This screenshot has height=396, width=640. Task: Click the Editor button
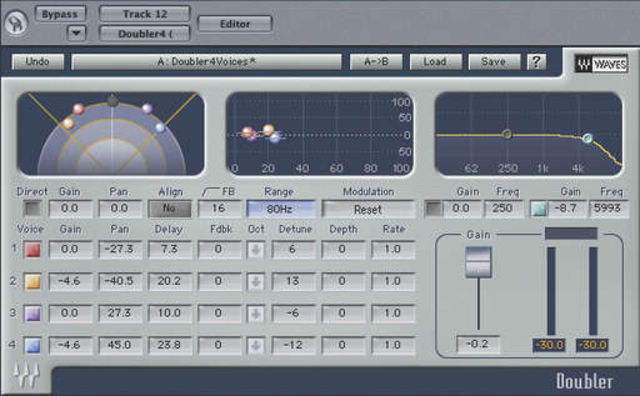235,24
